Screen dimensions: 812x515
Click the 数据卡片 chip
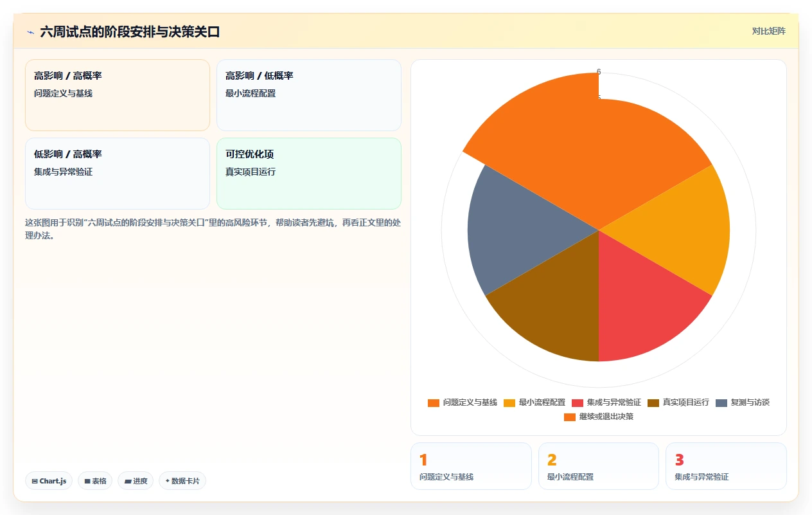pos(182,481)
